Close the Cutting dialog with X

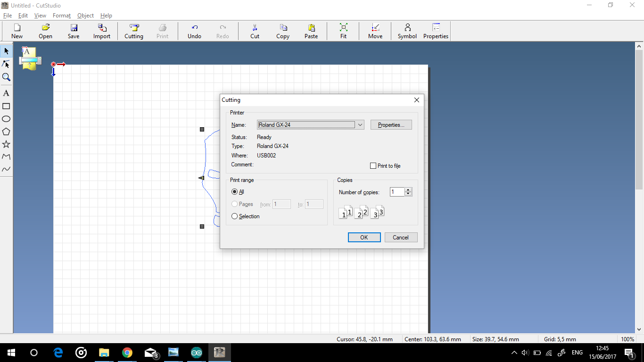point(417,100)
